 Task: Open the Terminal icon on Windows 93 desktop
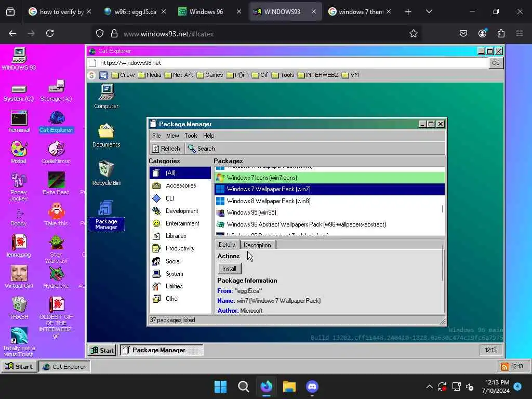pyautogui.click(x=19, y=122)
